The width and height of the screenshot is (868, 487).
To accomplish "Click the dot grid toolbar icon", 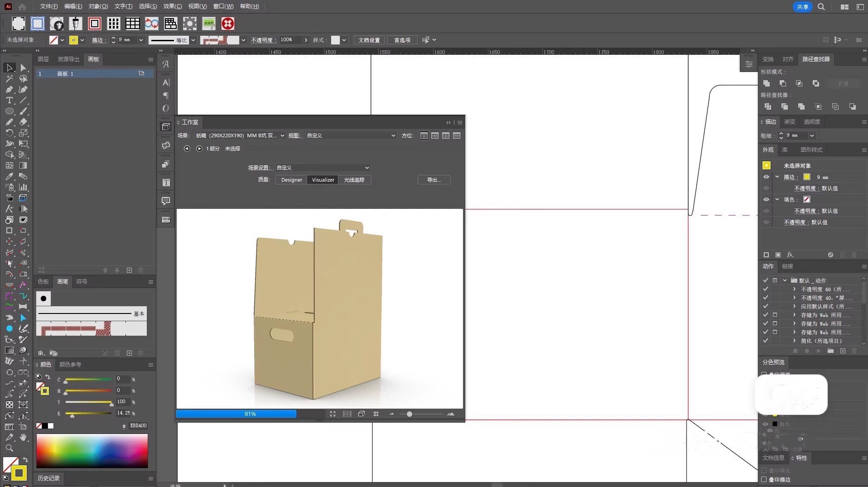I will pos(114,24).
